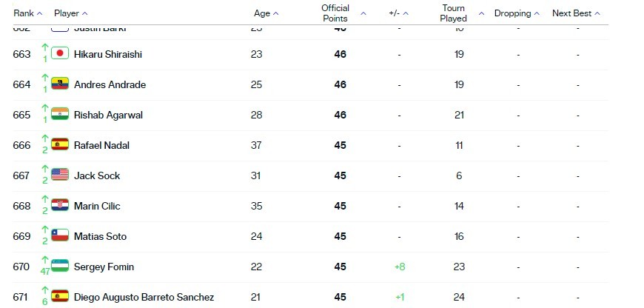Sort by Age column chevron
Viewport: 644px width, 308px height.
click(275, 13)
